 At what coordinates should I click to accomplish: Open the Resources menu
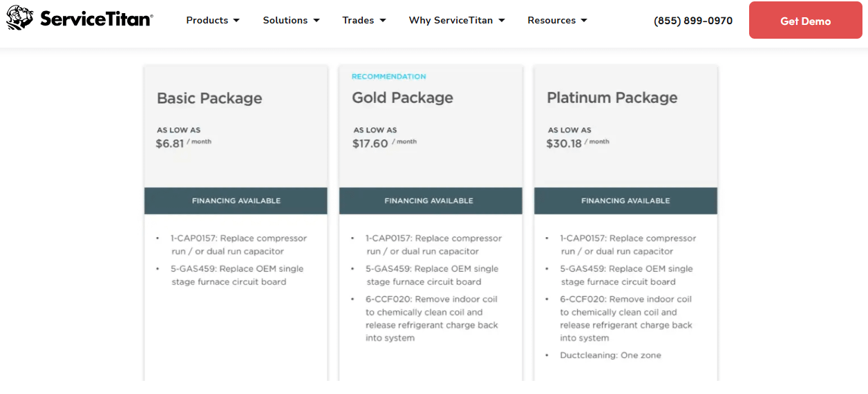557,20
